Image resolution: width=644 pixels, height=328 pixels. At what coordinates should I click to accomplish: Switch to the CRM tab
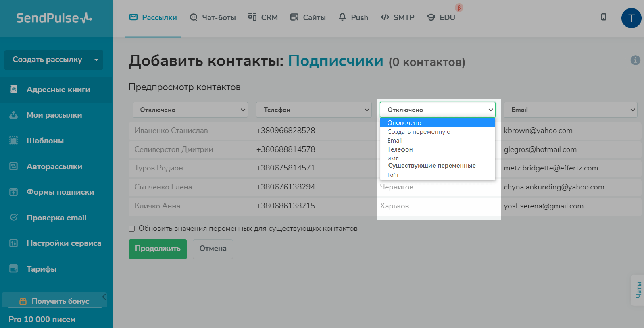click(263, 17)
